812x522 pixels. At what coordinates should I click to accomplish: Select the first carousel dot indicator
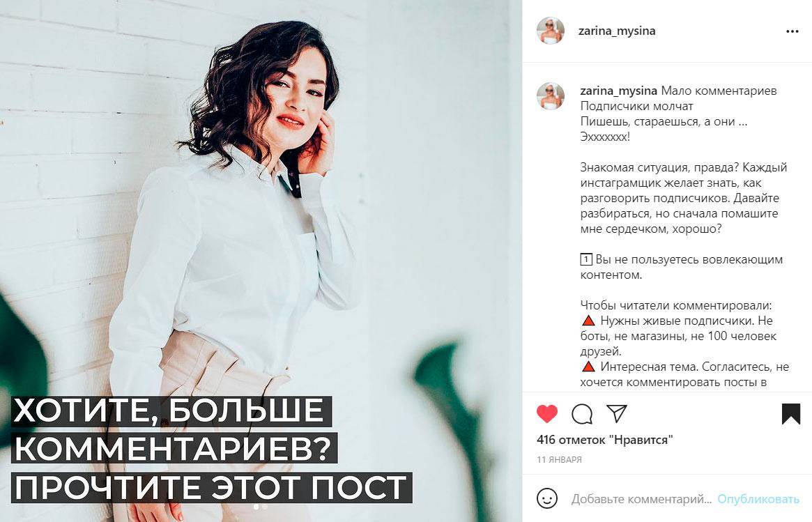(x=256, y=507)
